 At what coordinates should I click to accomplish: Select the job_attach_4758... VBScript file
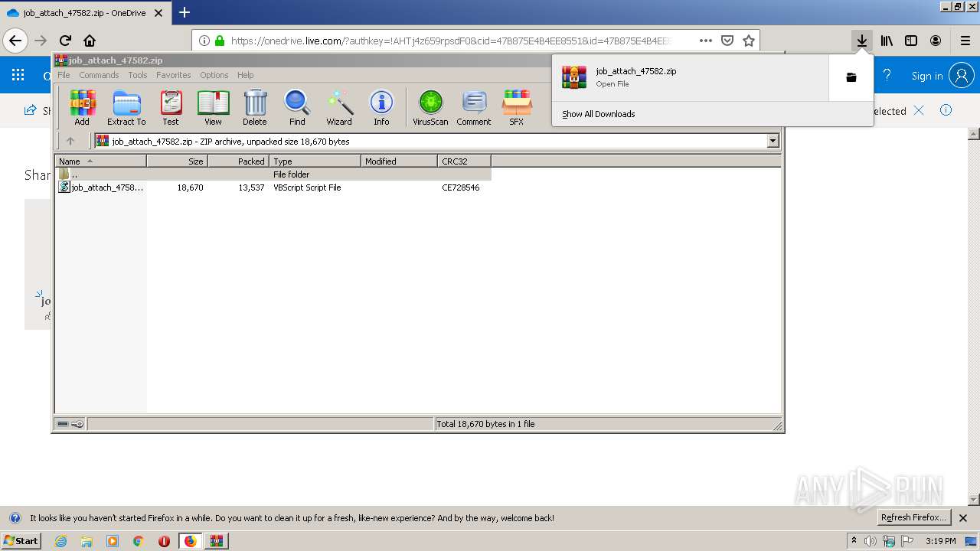(x=273, y=187)
